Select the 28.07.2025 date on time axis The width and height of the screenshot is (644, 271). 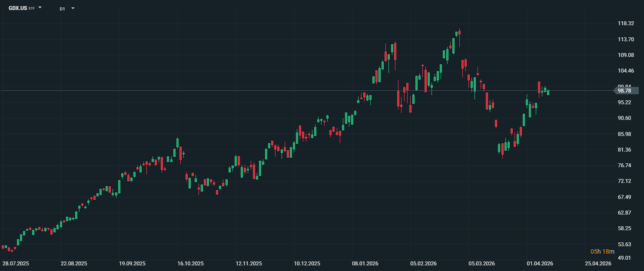pos(16,264)
